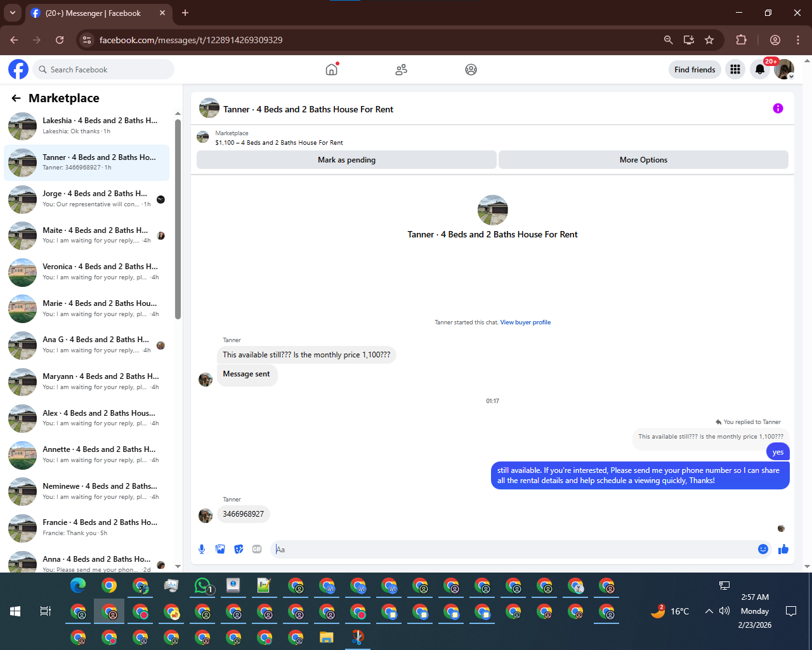The height and width of the screenshot is (650, 812).
Task: Click the back arrow beside Marketplace
Action: click(16, 98)
